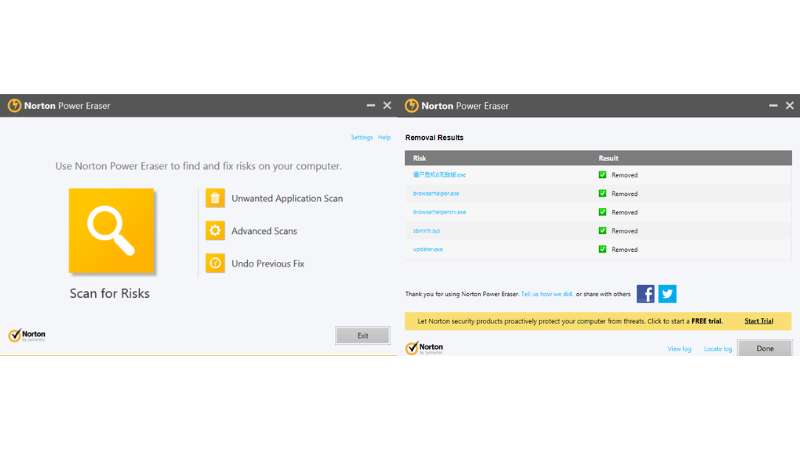Open third risk file link
This screenshot has height=450, width=800.
(439, 212)
